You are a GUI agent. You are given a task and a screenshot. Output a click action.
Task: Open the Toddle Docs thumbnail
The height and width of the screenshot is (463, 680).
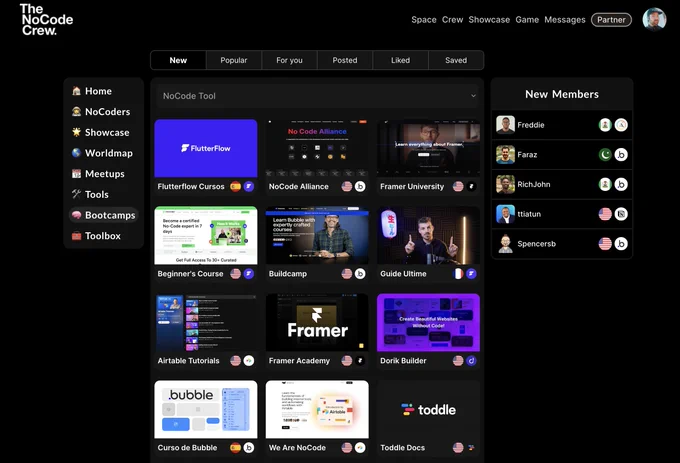click(428, 410)
